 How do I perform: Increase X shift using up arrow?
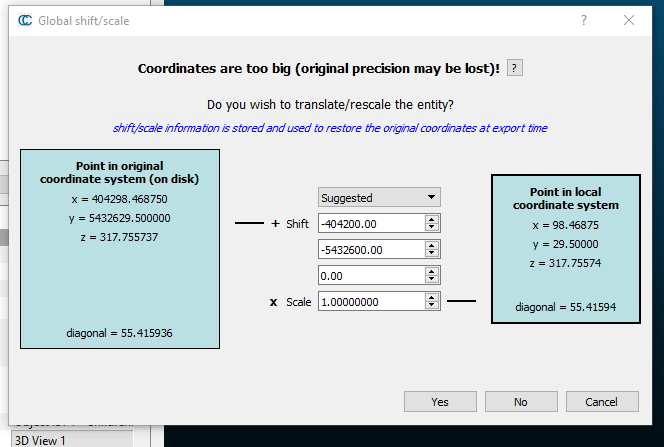[432, 220]
